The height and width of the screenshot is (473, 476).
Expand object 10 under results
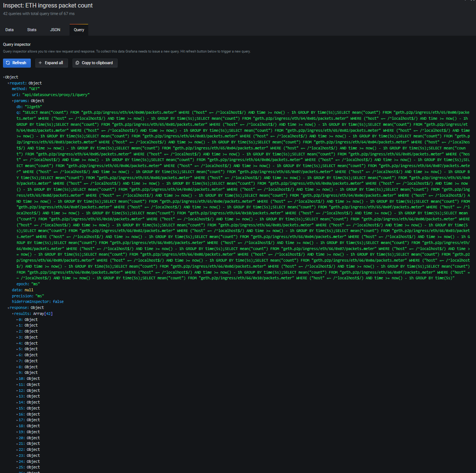pyautogui.click(x=17, y=378)
